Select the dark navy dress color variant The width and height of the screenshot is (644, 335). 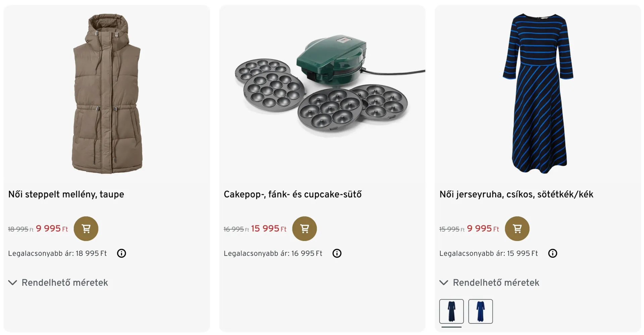(x=451, y=312)
